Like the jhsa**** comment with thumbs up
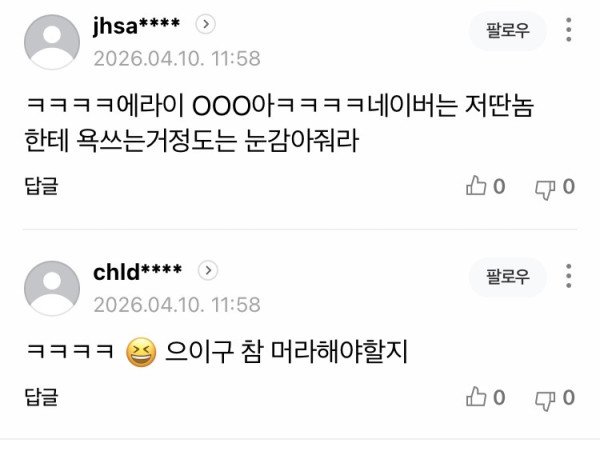The height and width of the screenshot is (451, 600). click(476, 186)
